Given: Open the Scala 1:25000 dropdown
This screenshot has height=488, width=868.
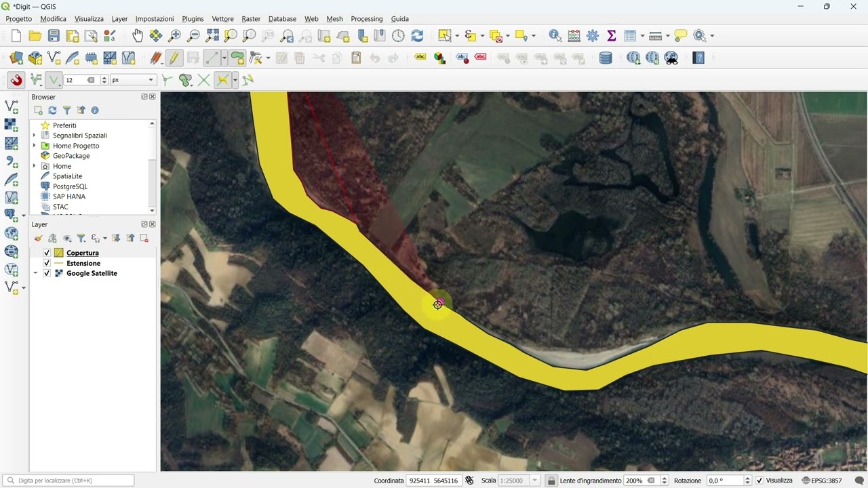Looking at the screenshot, I should (x=535, y=481).
